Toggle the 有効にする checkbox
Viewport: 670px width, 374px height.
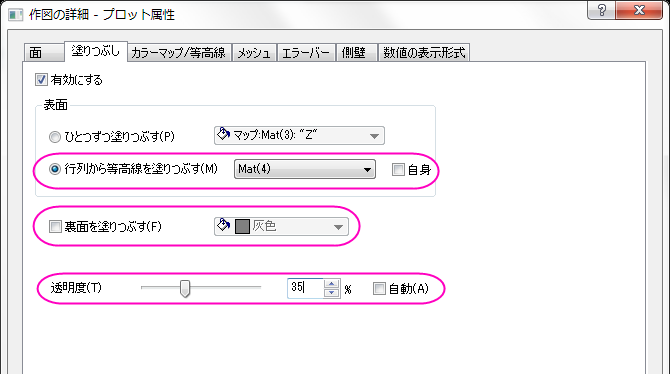pos(41,80)
